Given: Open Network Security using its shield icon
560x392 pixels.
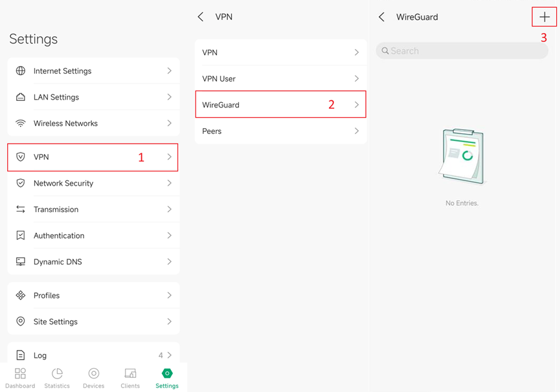Looking at the screenshot, I should click(20, 183).
